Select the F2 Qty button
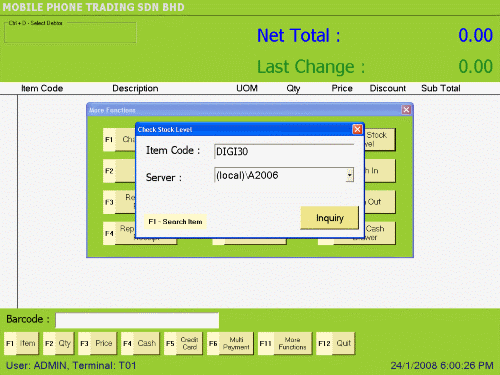 click(x=59, y=343)
